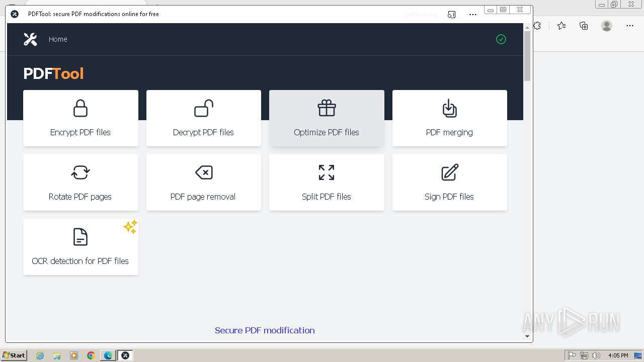Click the network tray icon
644x362 pixels.
coord(584,355)
